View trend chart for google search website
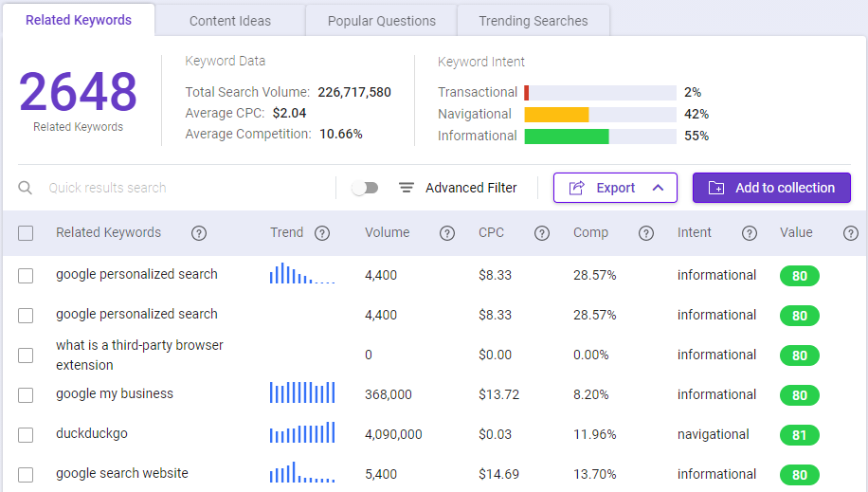The width and height of the screenshot is (868, 492). pos(302,472)
